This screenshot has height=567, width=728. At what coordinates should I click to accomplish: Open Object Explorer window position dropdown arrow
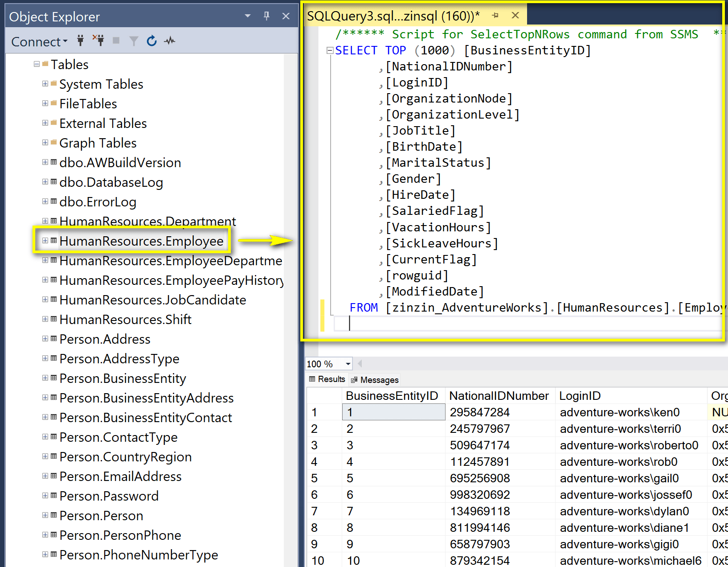click(x=248, y=16)
